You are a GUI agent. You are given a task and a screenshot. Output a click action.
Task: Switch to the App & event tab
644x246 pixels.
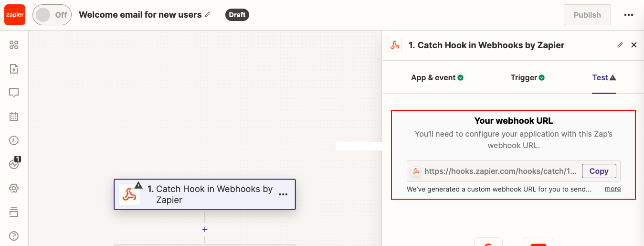(x=437, y=77)
